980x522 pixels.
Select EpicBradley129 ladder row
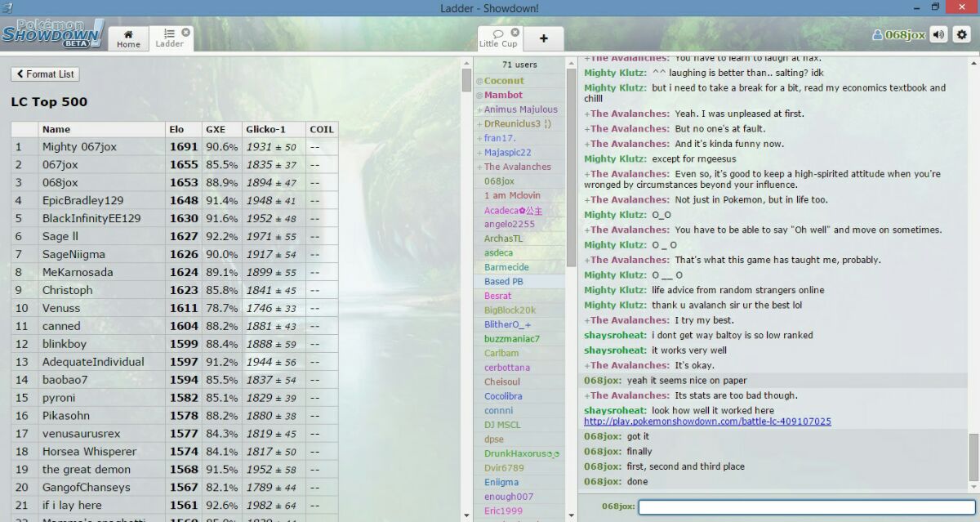[x=174, y=201]
